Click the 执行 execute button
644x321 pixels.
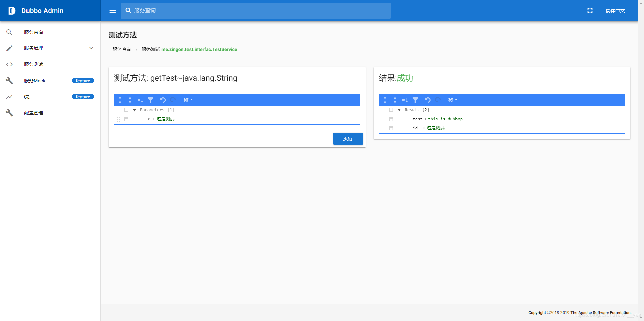tap(348, 139)
